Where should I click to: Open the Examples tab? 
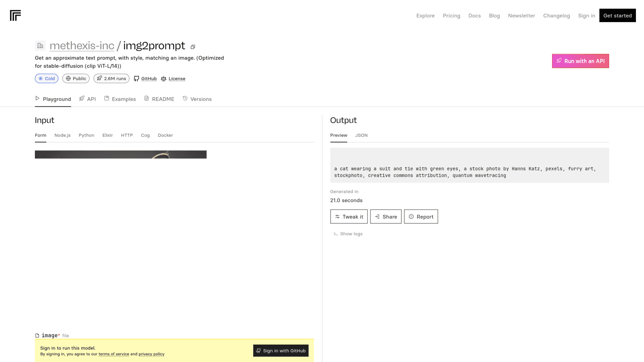120,99
